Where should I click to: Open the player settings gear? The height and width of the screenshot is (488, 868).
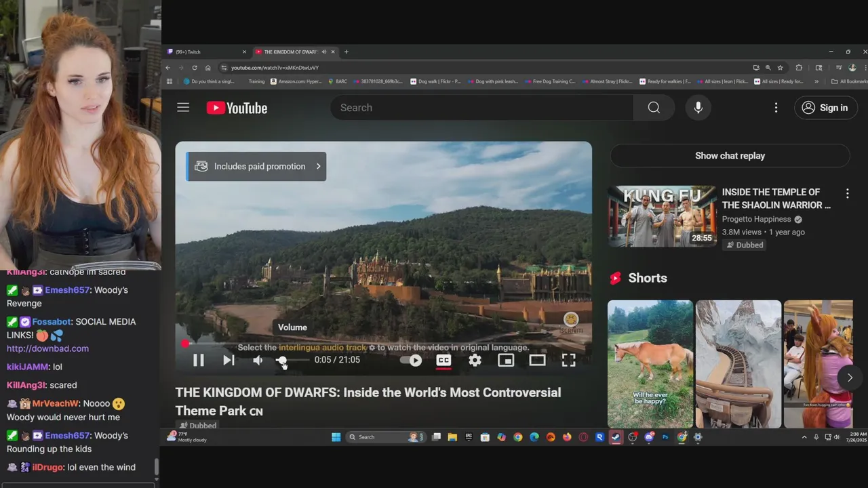[475, 361]
